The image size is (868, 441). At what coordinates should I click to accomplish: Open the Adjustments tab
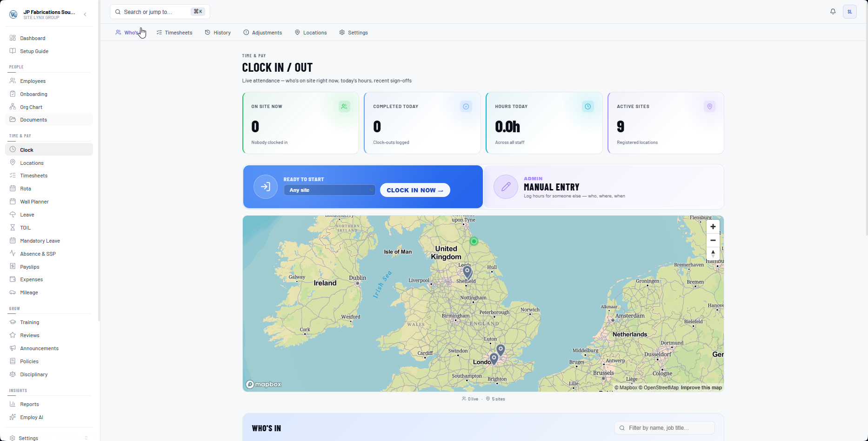(x=263, y=33)
